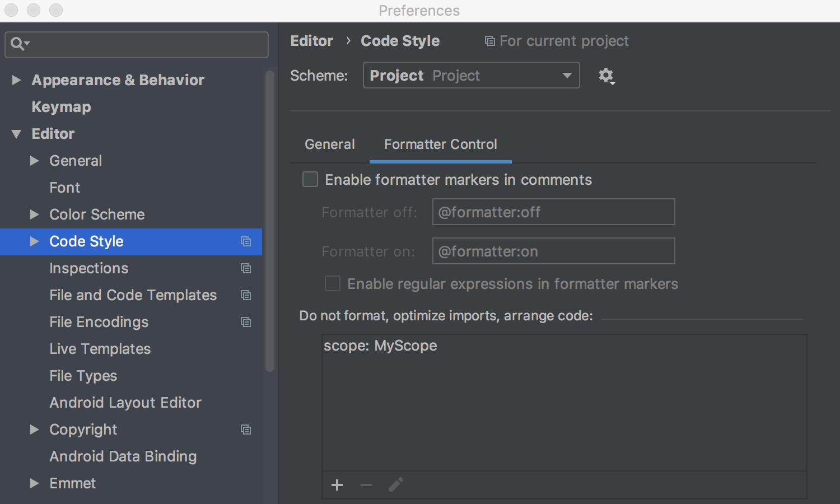Click the Do not format section heading
Viewport: 840px width, 504px height.
pyautogui.click(x=446, y=316)
